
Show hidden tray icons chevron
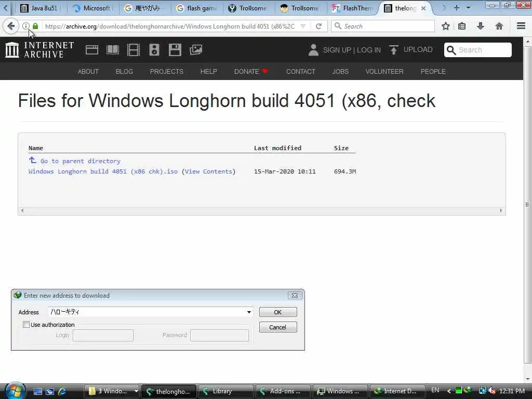(x=449, y=391)
